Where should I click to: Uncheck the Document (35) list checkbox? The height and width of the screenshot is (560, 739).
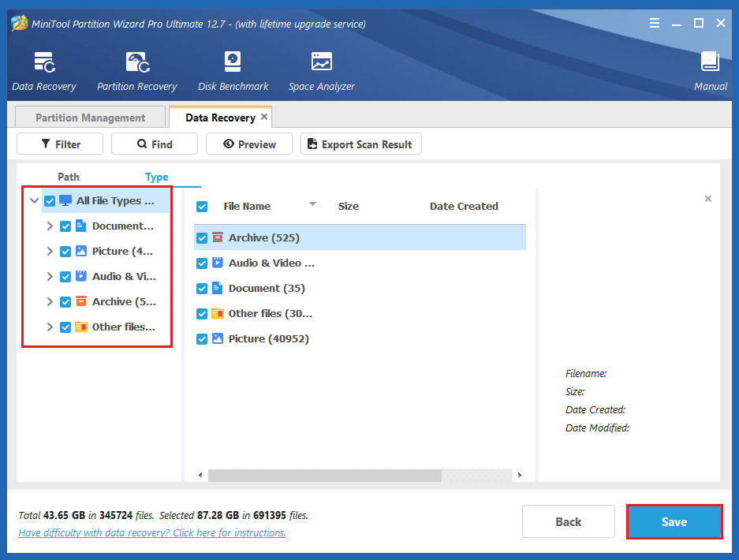click(202, 289)
